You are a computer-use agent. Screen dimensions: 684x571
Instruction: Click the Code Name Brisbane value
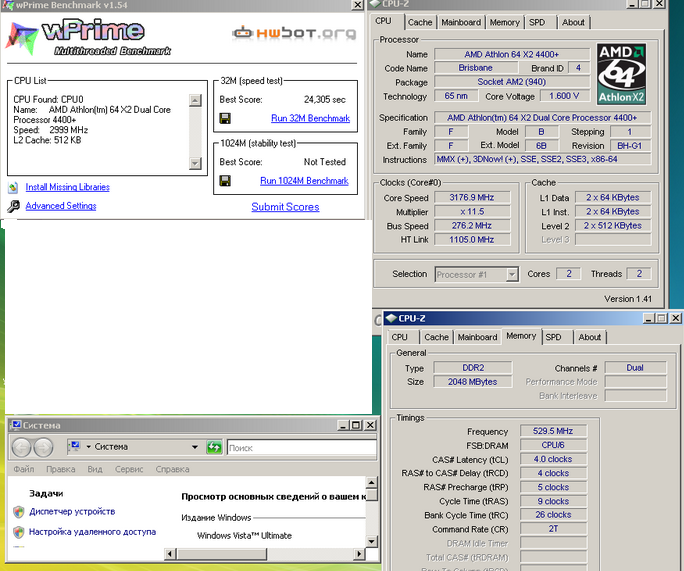[476, 68]
